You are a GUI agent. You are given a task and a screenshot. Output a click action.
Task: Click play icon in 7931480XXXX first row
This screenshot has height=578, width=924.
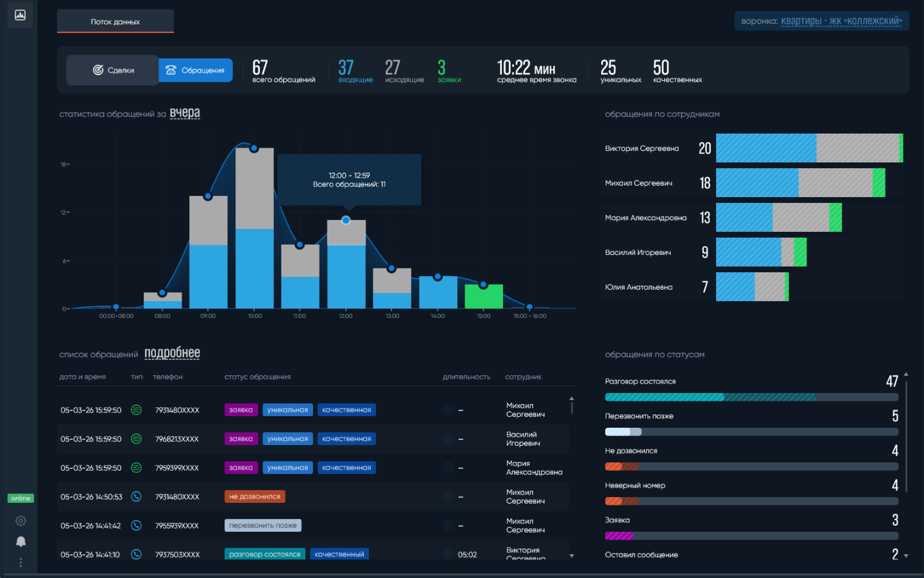point(448,410)
